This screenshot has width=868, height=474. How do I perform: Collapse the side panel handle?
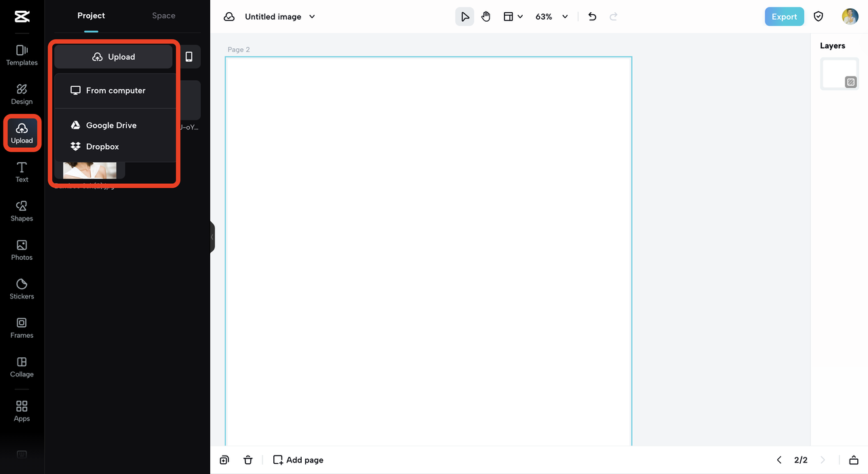[x=212, y=237]
